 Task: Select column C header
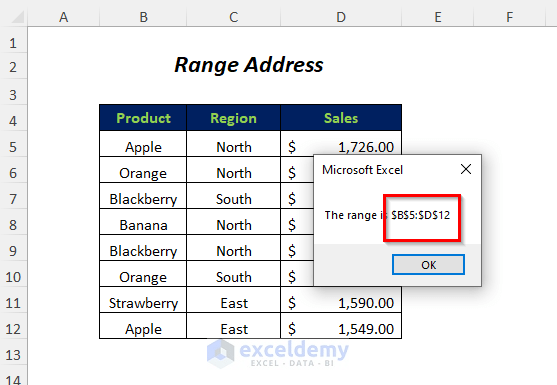point(233,17)
